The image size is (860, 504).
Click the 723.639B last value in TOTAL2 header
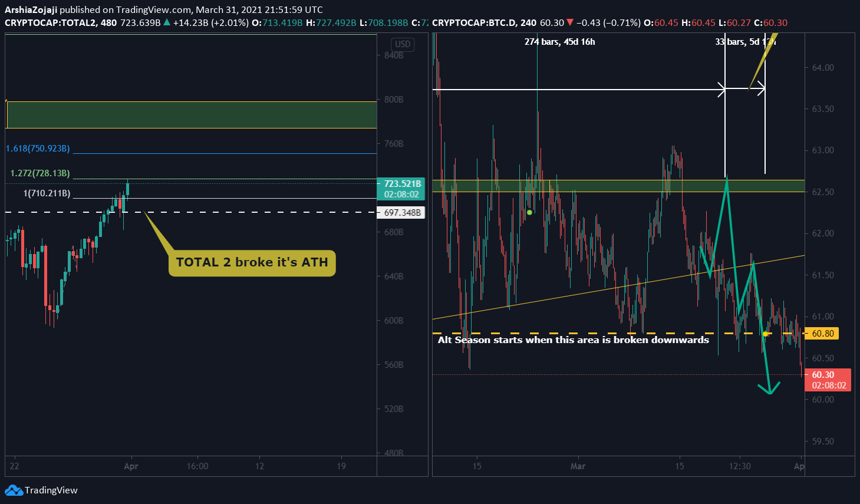pyautogui.click(x=140, y=22)
